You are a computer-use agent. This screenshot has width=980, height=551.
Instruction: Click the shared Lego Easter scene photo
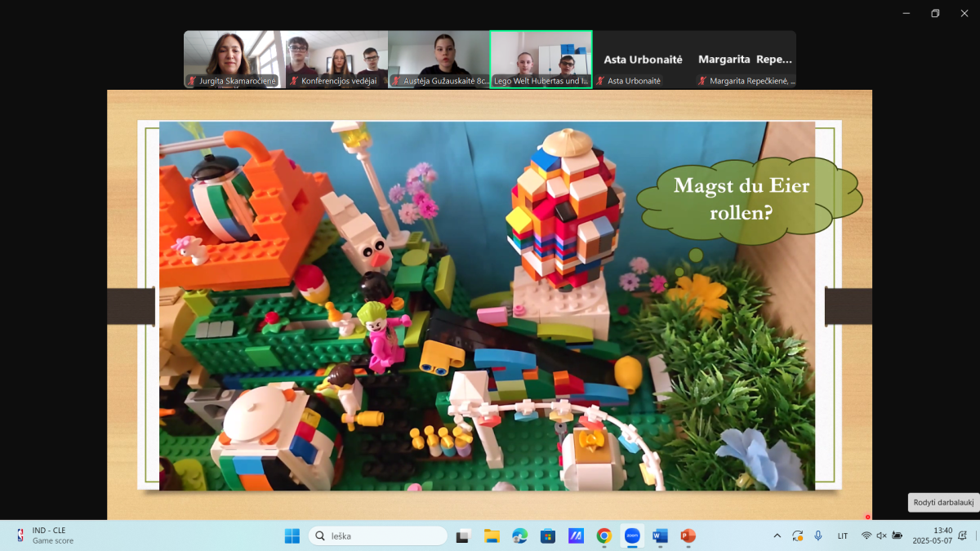[487, 306]
